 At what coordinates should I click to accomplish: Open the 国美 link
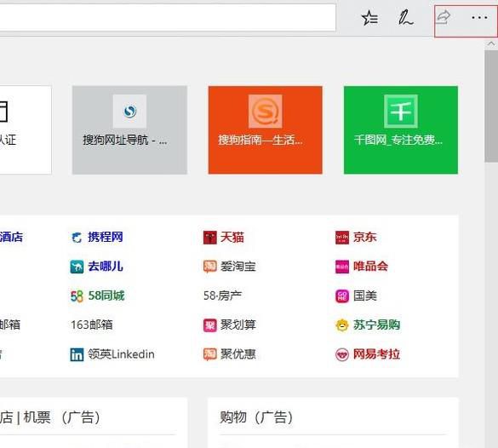tap(365, 296)
